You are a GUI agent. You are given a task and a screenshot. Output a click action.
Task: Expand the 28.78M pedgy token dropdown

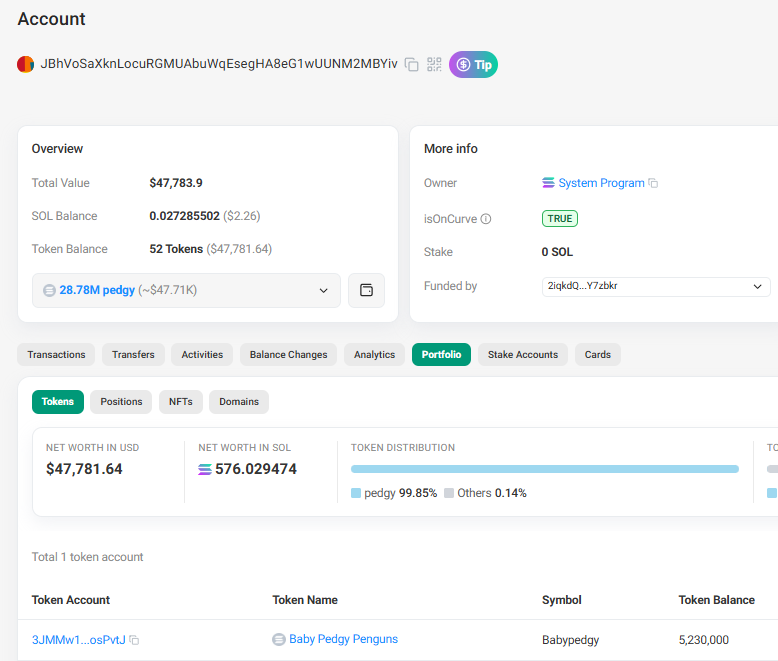tap(186, 290)
